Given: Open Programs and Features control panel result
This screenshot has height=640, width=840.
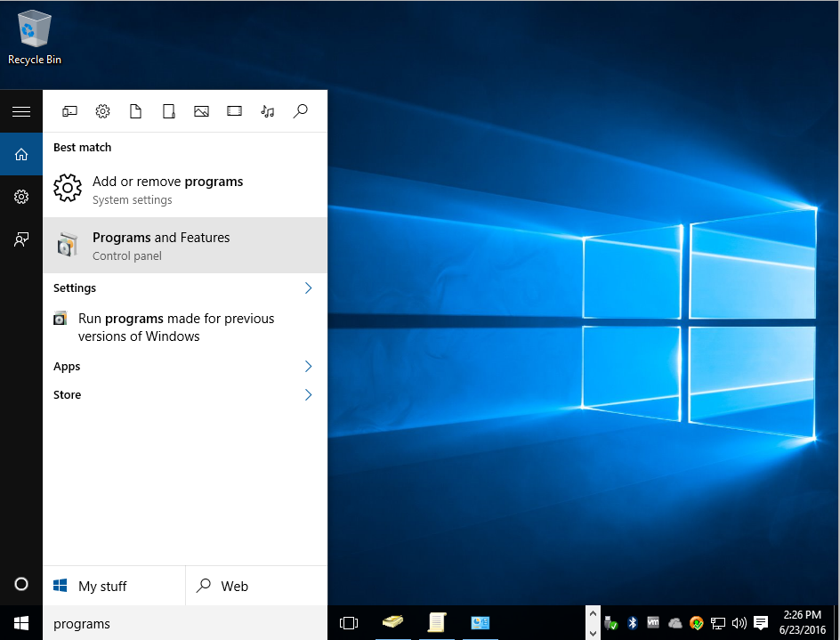Looking at the screenshot, I should 185,246.
